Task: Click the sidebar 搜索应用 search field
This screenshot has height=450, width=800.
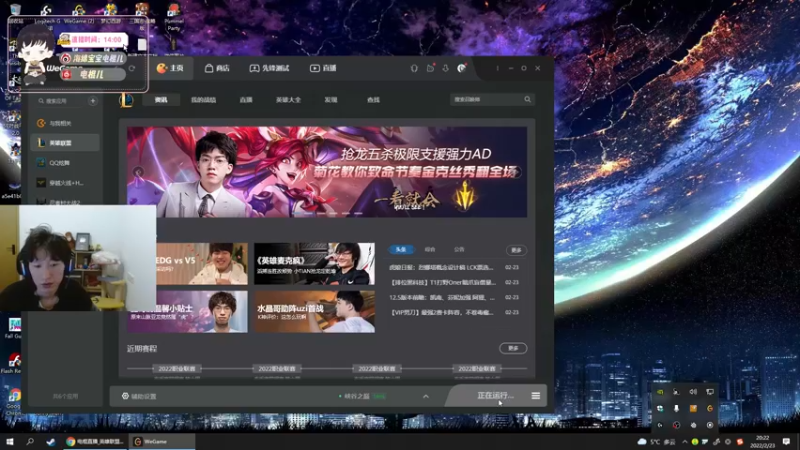Action: click(x=61, y=101)
